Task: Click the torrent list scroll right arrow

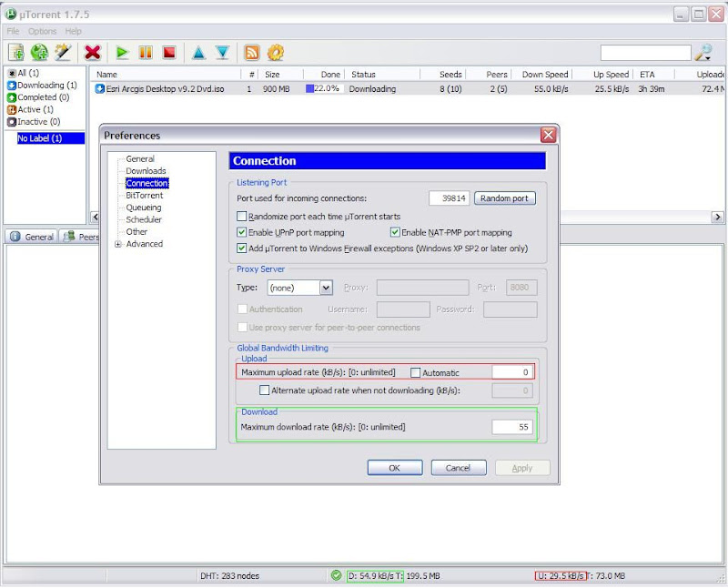Action: coord(718,217)
